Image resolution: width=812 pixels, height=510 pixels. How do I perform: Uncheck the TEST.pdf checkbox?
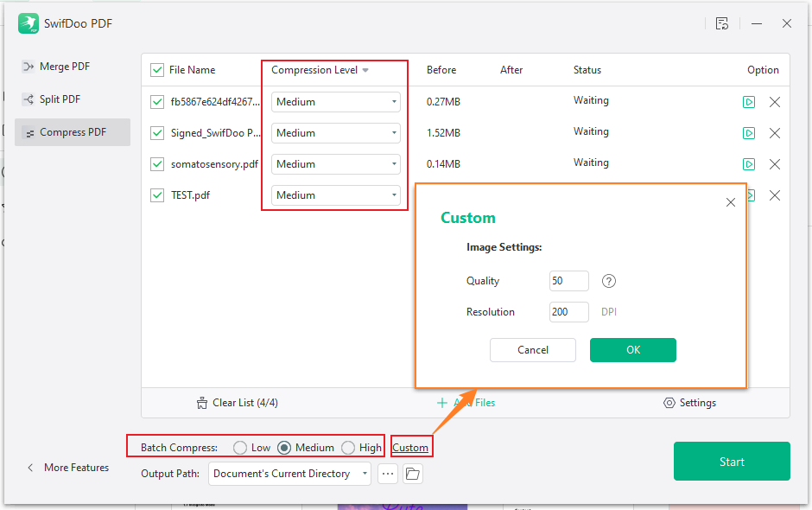click(156, 194)
